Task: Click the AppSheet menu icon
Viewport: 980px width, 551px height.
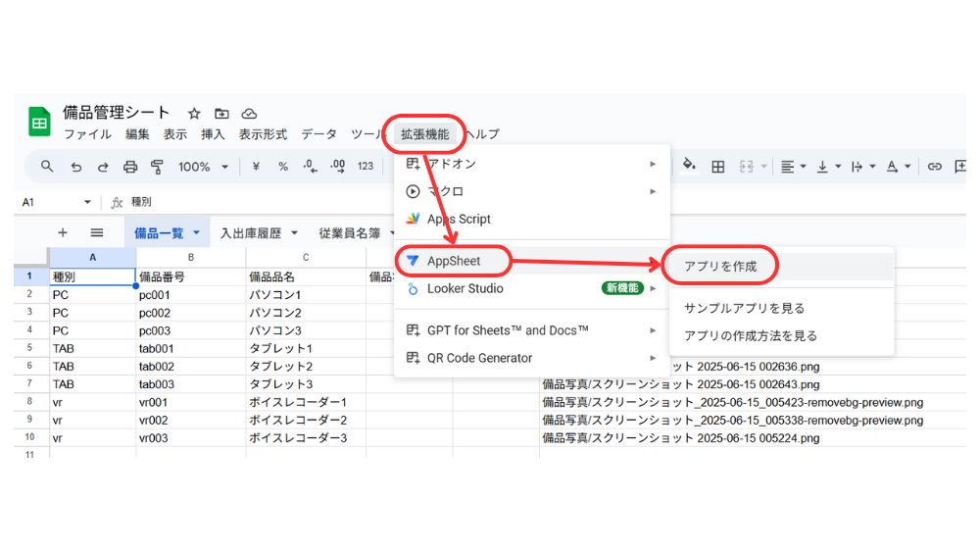Action: [x=413, y=261]
